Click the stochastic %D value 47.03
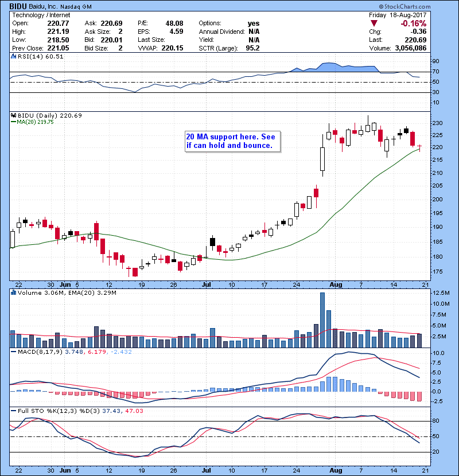 point(134,411)
